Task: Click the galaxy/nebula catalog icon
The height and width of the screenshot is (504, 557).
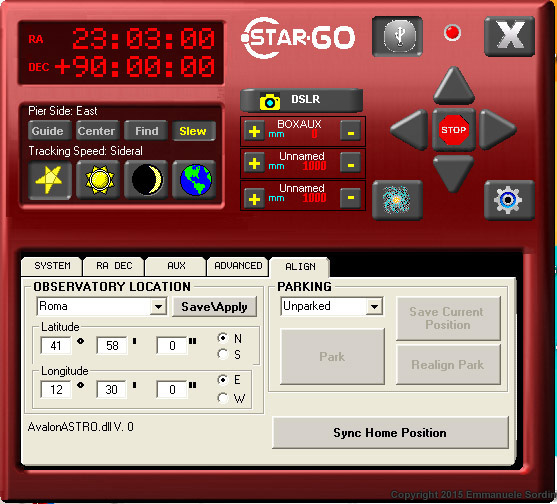Action: (x=397, y=200)
